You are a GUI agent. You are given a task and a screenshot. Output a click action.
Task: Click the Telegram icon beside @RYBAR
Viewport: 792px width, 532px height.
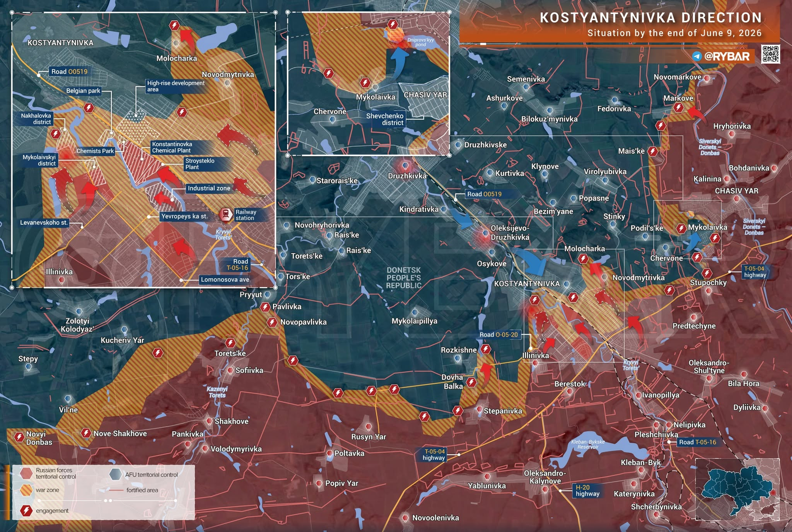coord(697,56)
